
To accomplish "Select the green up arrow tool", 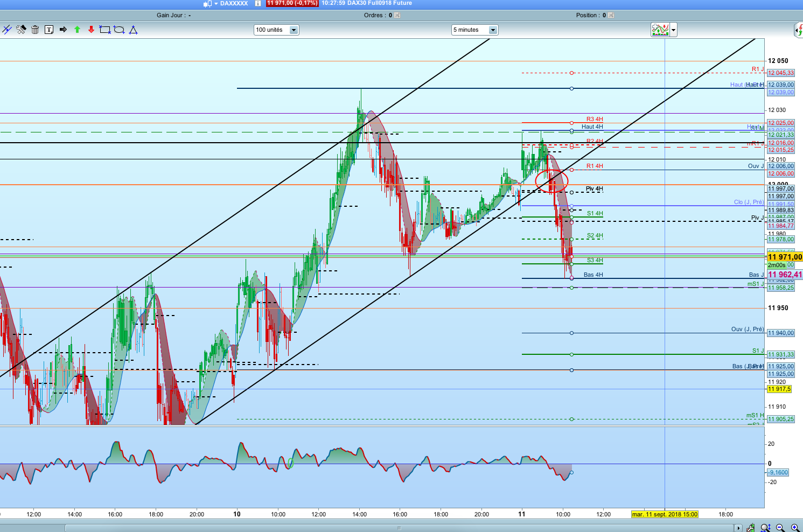I will point(77,30).
